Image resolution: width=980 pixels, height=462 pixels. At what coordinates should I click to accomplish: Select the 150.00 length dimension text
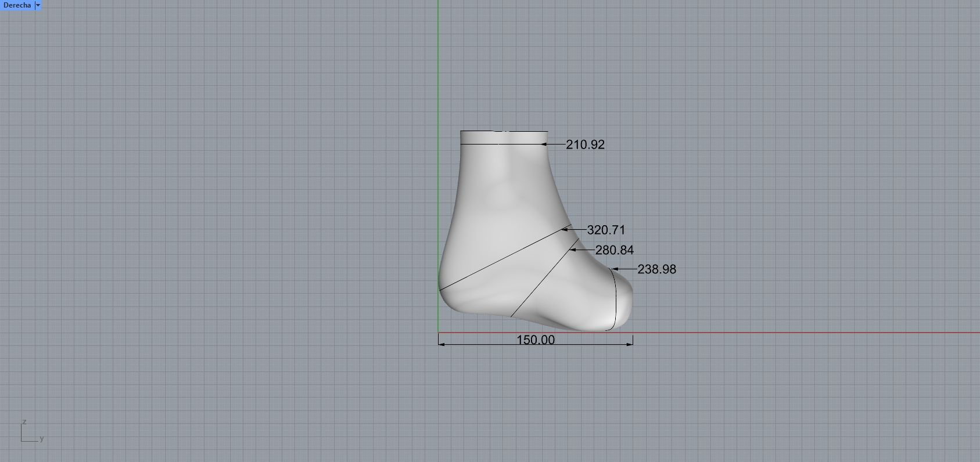[536, 340]
